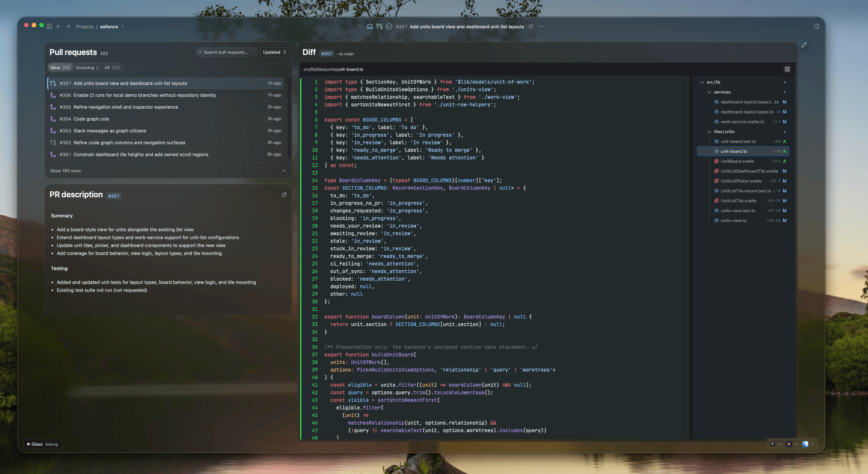Viewport: 868px width, 474px height.
Task: Click the #357 badge next to Diff
Action: click(326, 54)
